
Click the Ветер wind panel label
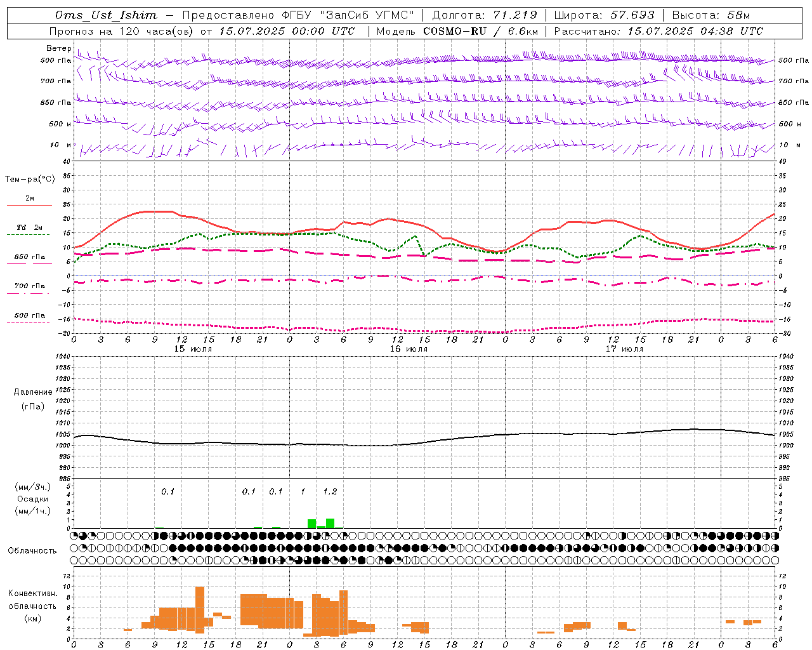point(59,48)
